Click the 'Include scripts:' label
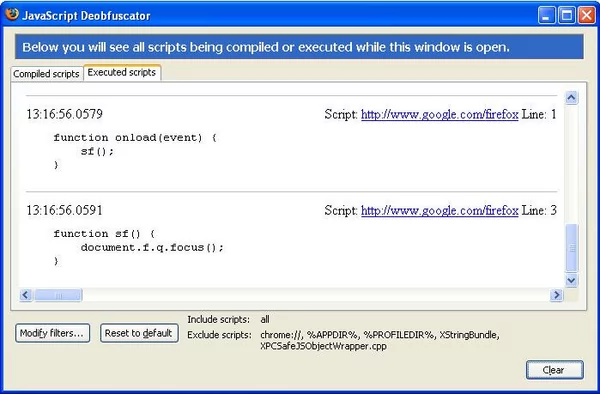This screenshot has width=600, height=394. tap(218, 319)
